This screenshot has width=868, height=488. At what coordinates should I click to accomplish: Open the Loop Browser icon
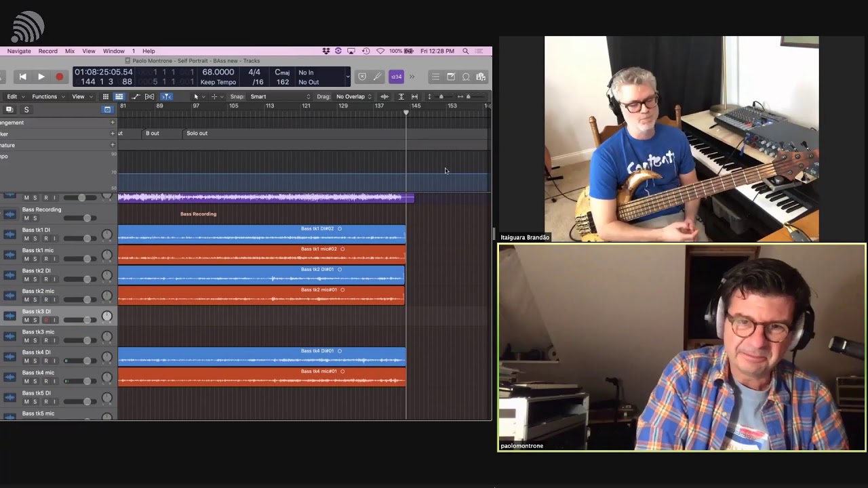pyautogui.click(x=466, y=77)
